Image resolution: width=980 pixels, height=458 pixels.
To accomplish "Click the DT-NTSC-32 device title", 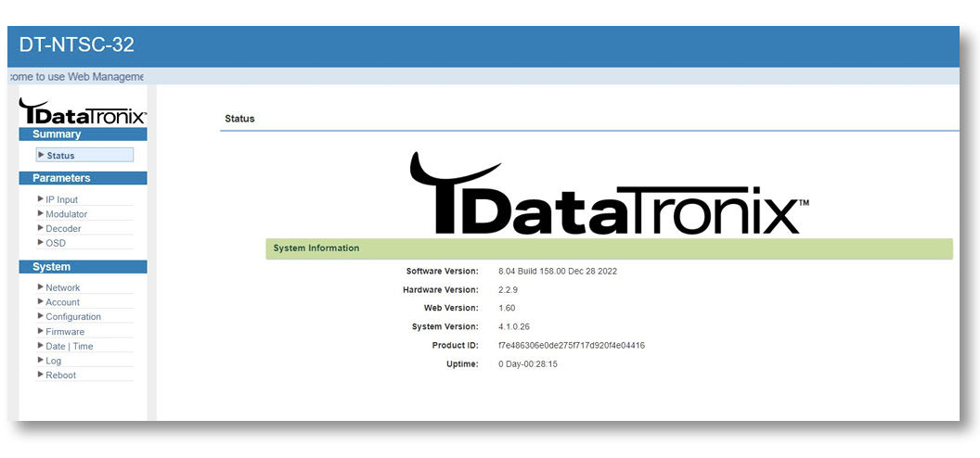I will pos(77,45).
